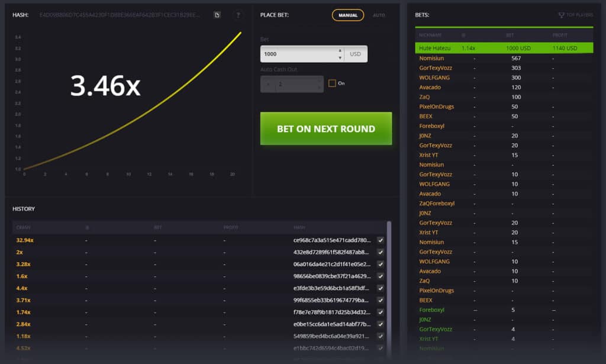Click the trophy icon beside Top Players

tap(561, 15)
